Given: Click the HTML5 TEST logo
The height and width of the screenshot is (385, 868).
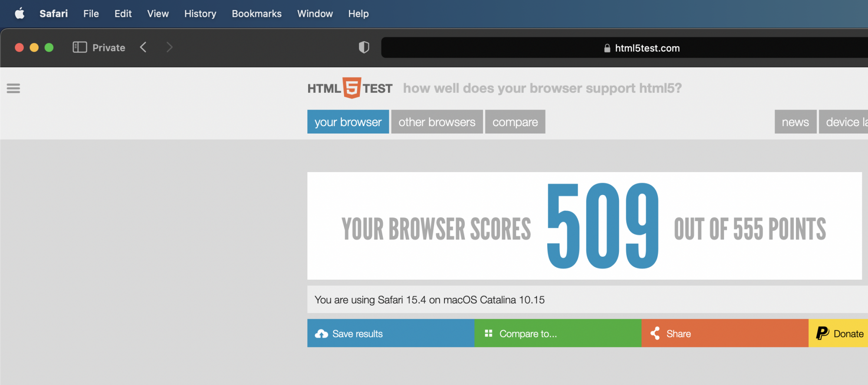Looking at the screenshot, I should [350, 88].
